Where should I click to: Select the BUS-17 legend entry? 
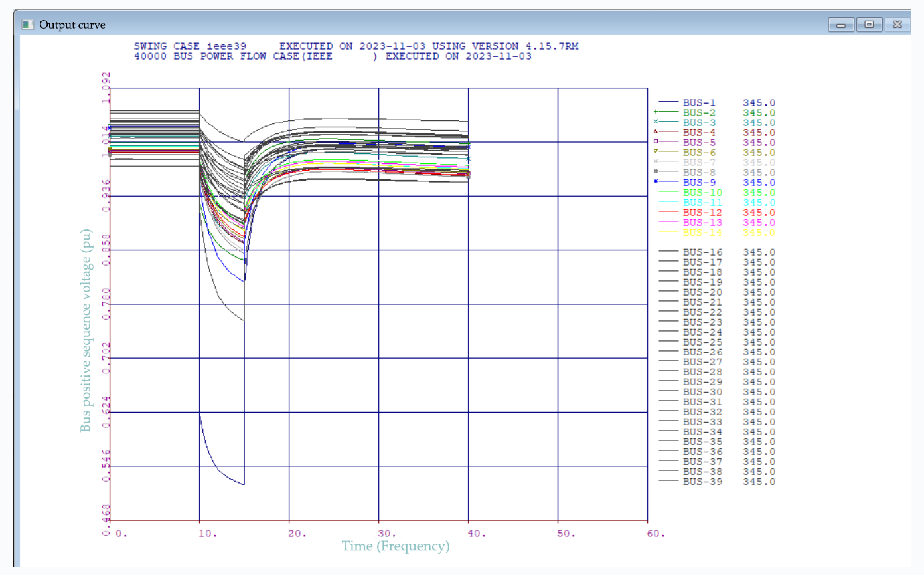coord(717,262)
